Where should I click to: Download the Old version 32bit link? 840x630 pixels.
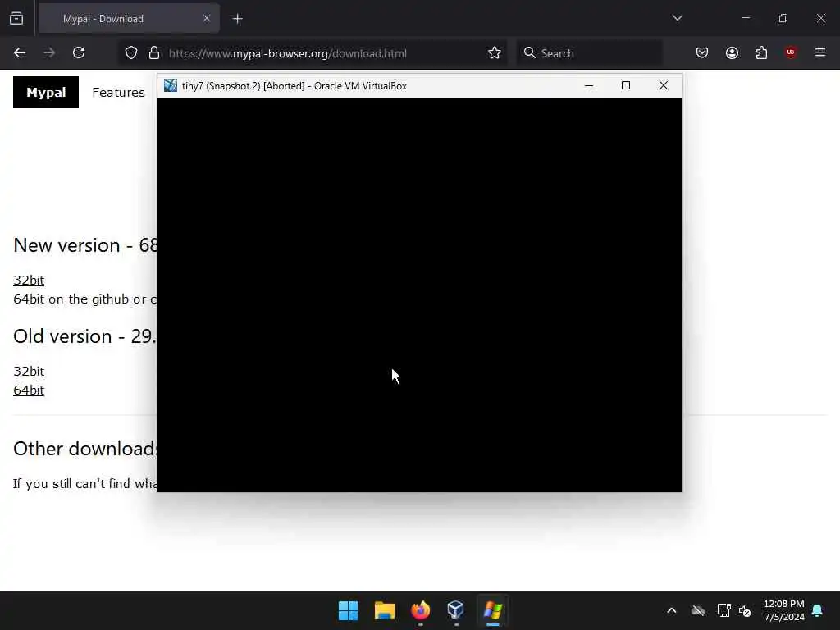pyautogui.click(x=29, y=372)
